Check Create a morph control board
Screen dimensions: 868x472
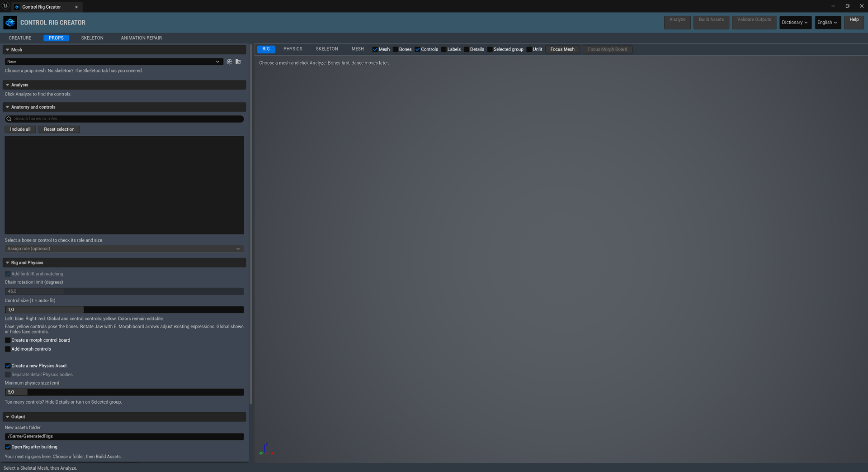pos(8,340)
